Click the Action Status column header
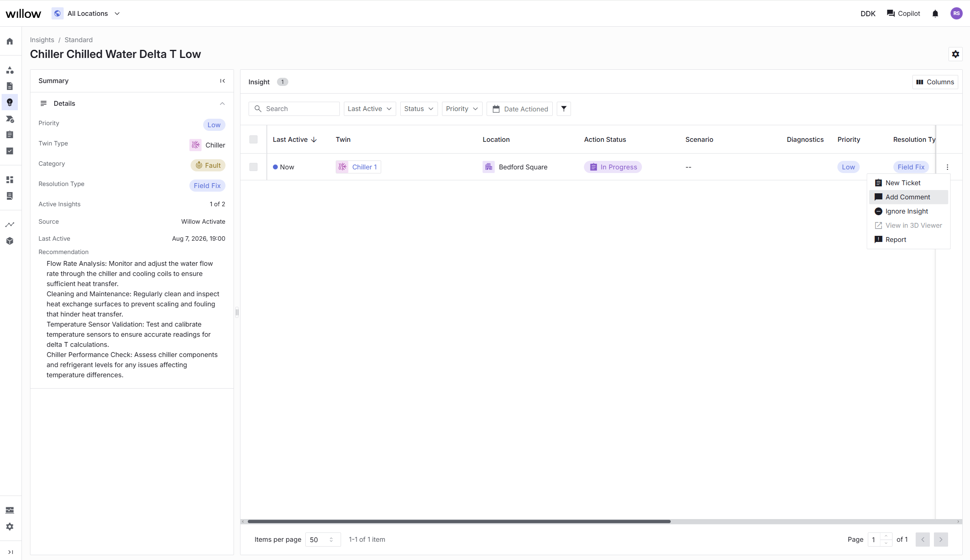Screen dimensions: 970x560 605,139
